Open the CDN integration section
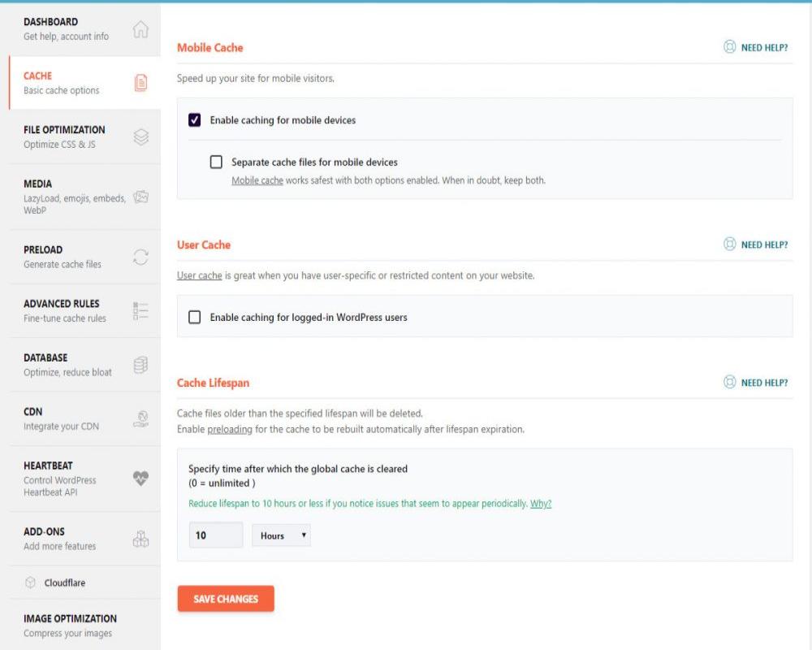Screen dimensions: 812x650 point(85,418)
